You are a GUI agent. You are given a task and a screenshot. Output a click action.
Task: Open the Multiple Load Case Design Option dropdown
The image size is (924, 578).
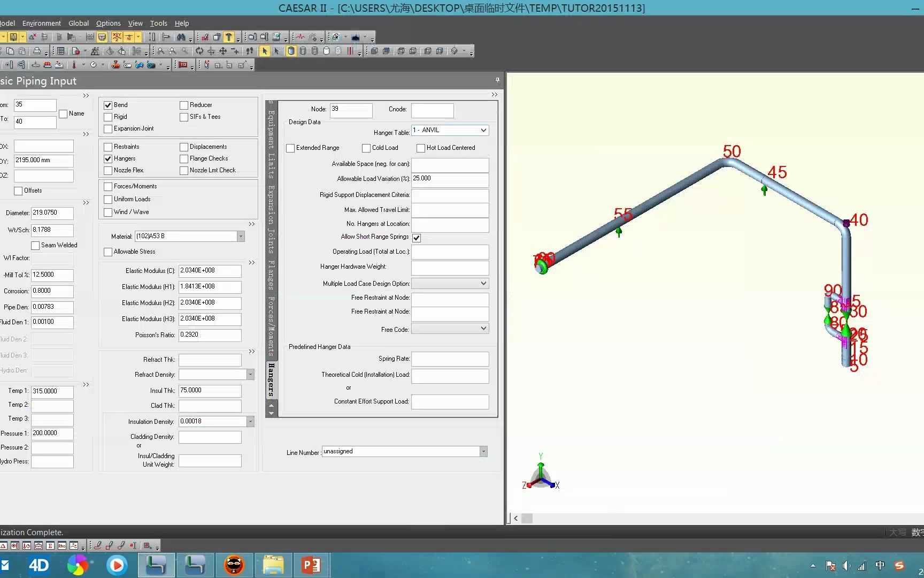(x=483, y=283)
